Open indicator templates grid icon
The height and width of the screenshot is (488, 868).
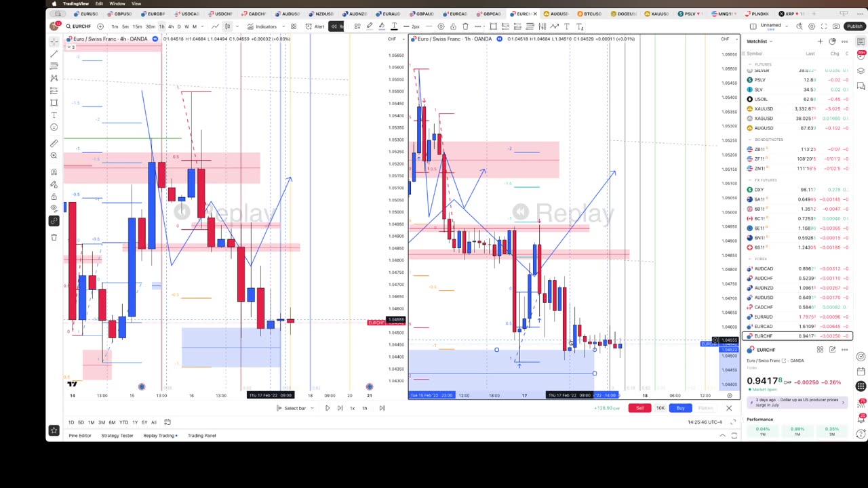(293, 26)
